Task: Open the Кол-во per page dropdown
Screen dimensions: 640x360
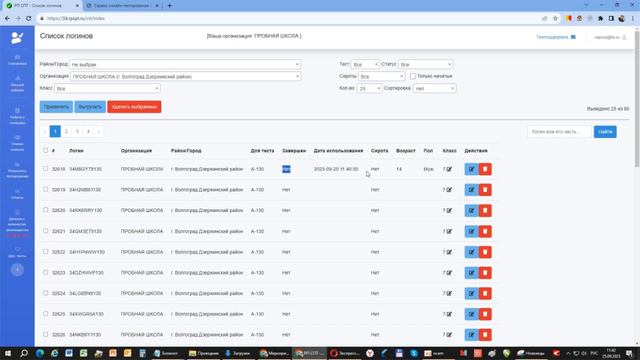Action: (x=369, y=89)
